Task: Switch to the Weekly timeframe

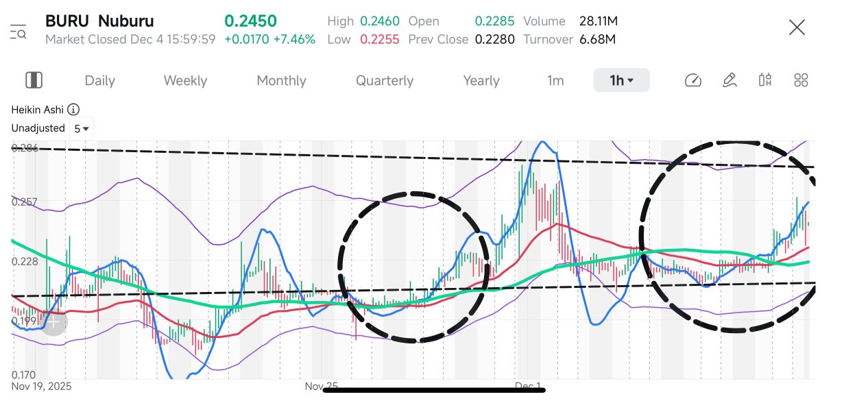Action: (x=185, y=81)
